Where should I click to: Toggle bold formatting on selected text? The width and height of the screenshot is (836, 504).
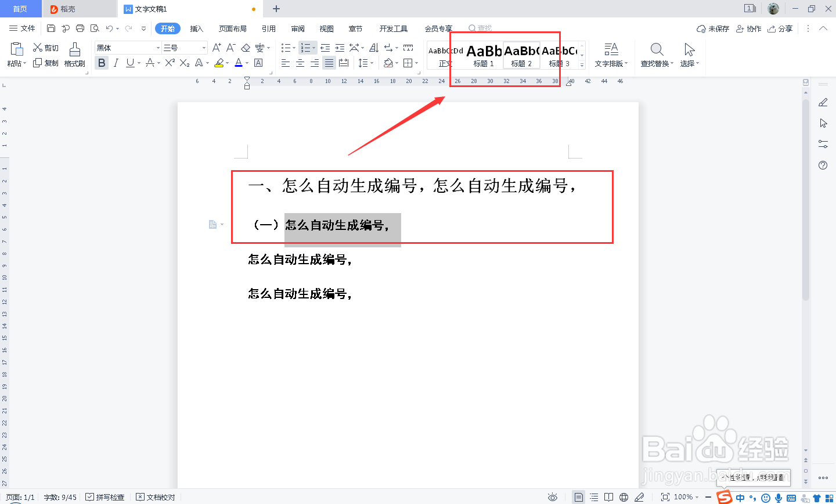point(101,62)
